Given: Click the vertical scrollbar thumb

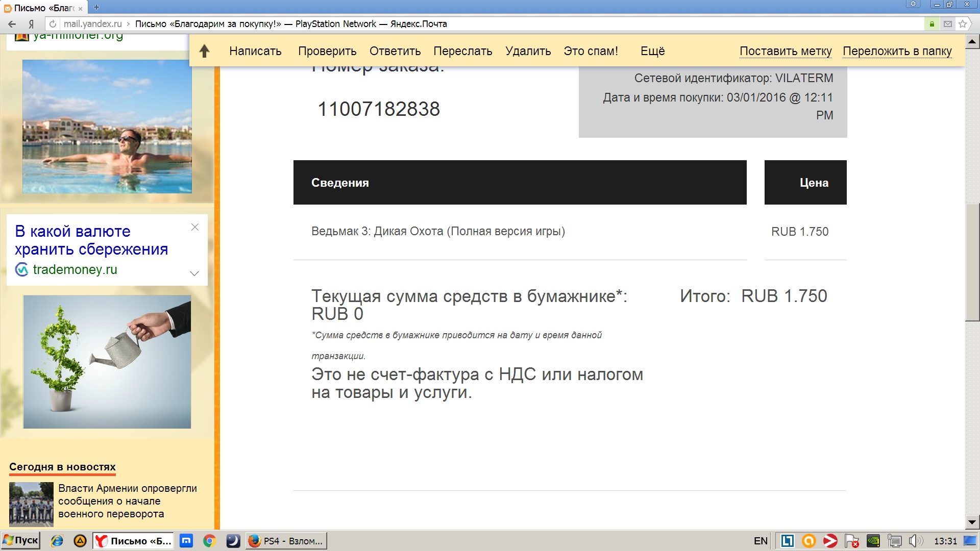Looking at the screenshot, I should (x=972, y=262).
